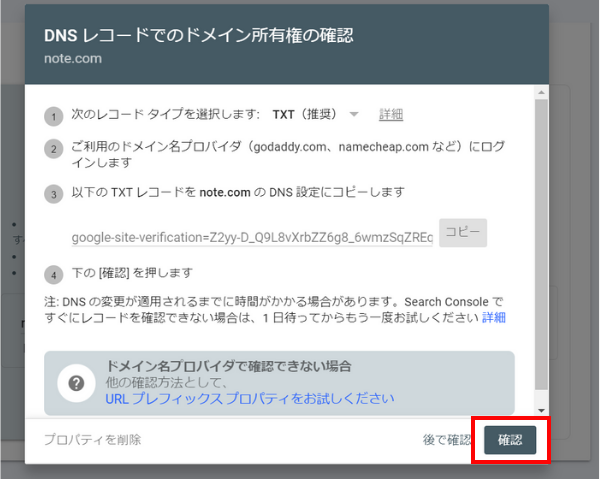Click the question mark help icon
The width and height of the screenshot is (600, 480).
(76, 383)
